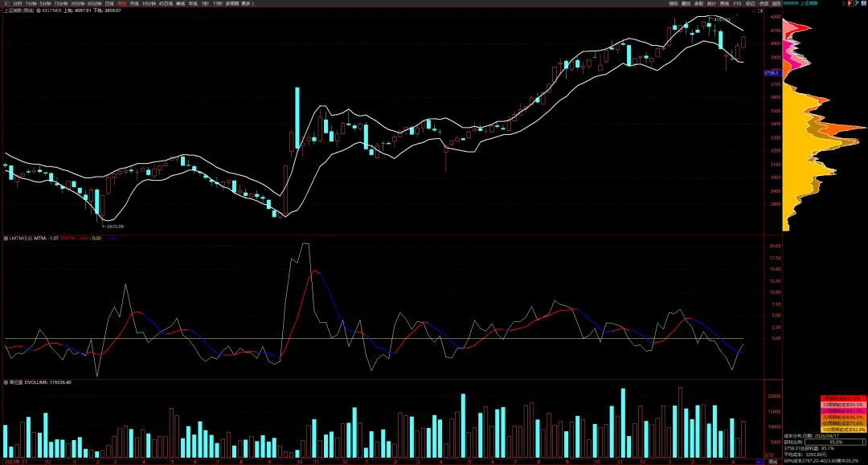Click the 平均成本 3292.80元 text
This screenshot has width=868, height=465.
tap(805, 455)
